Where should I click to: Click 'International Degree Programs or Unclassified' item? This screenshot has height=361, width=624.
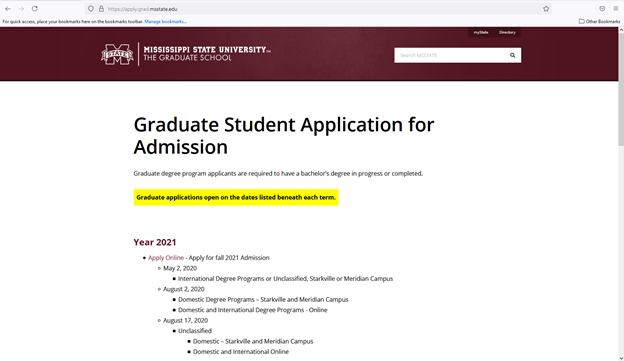(x=285, y=279)
